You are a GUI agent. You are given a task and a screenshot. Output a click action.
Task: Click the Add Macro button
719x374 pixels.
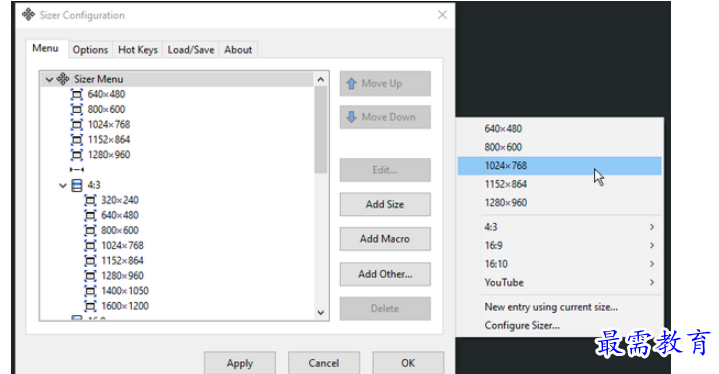pyautogui.click(x=385, y=239)
